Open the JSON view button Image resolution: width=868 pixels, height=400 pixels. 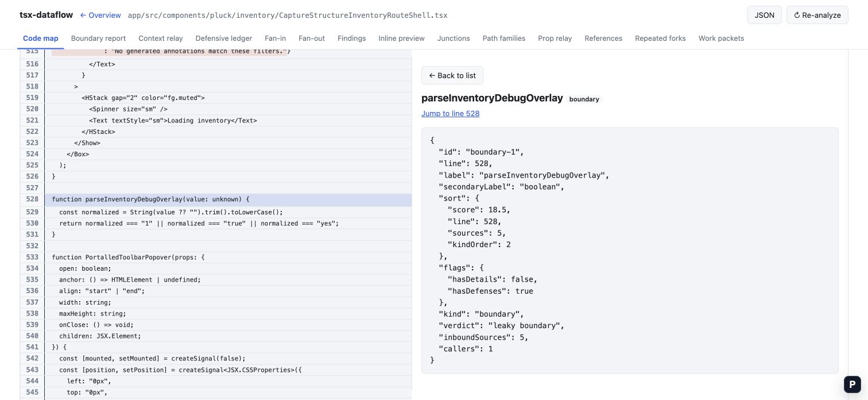pos(764,15)
